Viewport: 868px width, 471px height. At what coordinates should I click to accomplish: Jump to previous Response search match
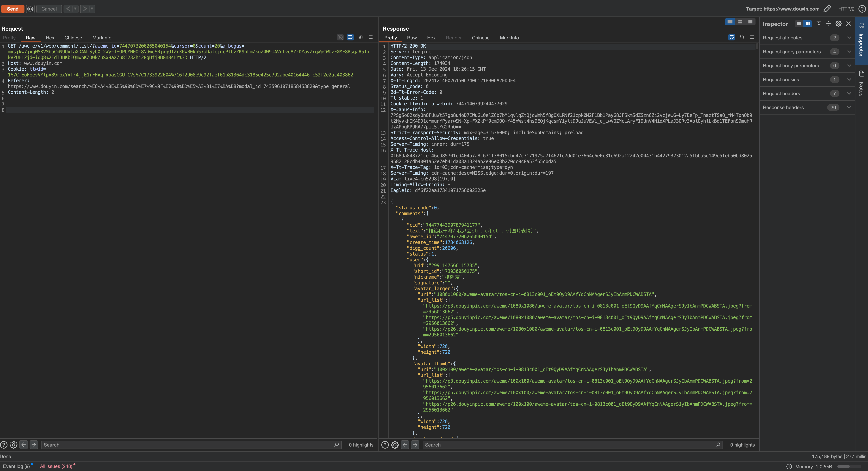click(x=405, y=445)
